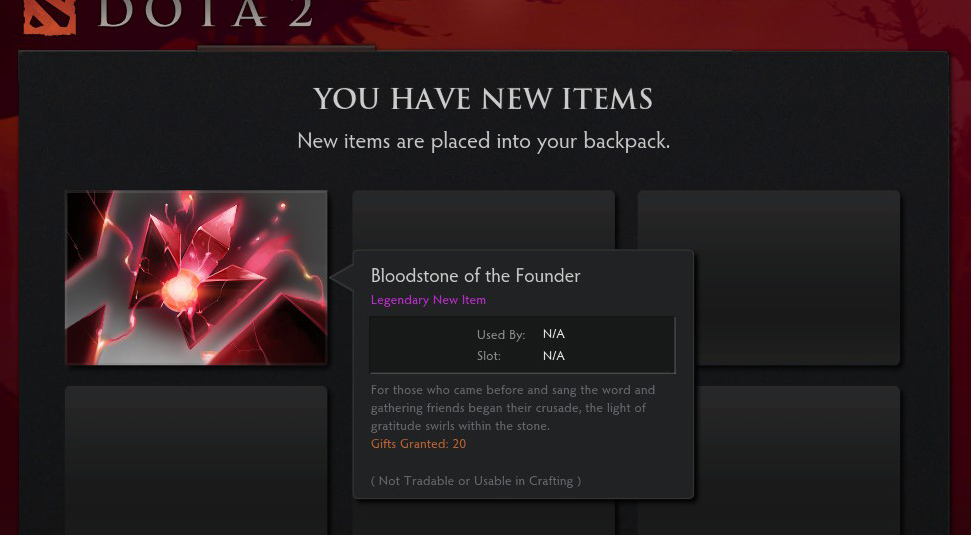Click "New items are placed into your backpack" subtitle
The width and height of the screenshot is (971, 535).
pyautogui.click(x=483, y=141)
